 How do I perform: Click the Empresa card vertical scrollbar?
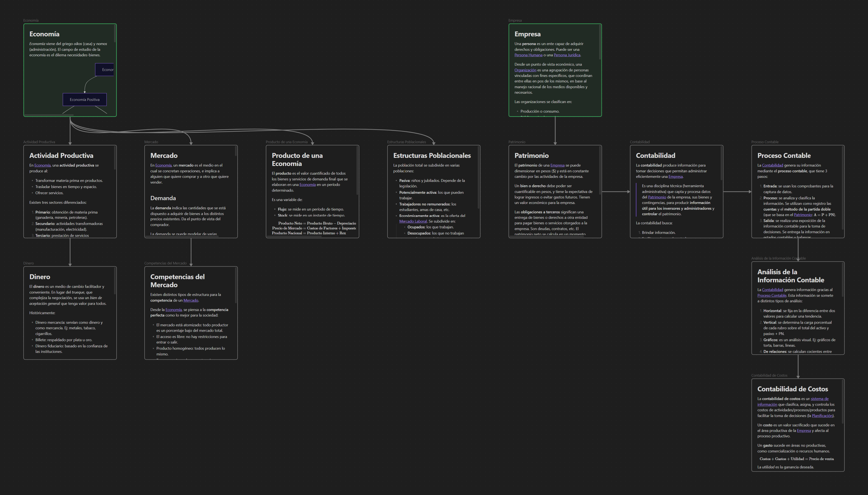(x=600, y=42)
